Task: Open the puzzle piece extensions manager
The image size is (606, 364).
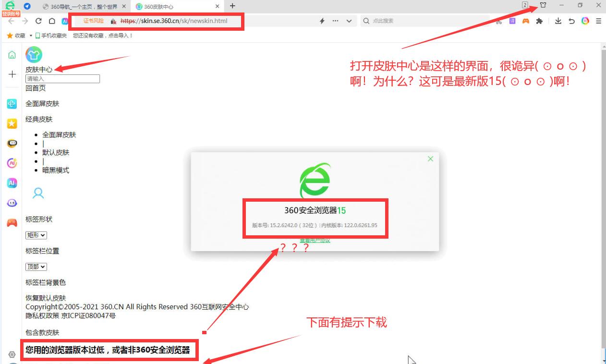Action: [x=539, y=21]
